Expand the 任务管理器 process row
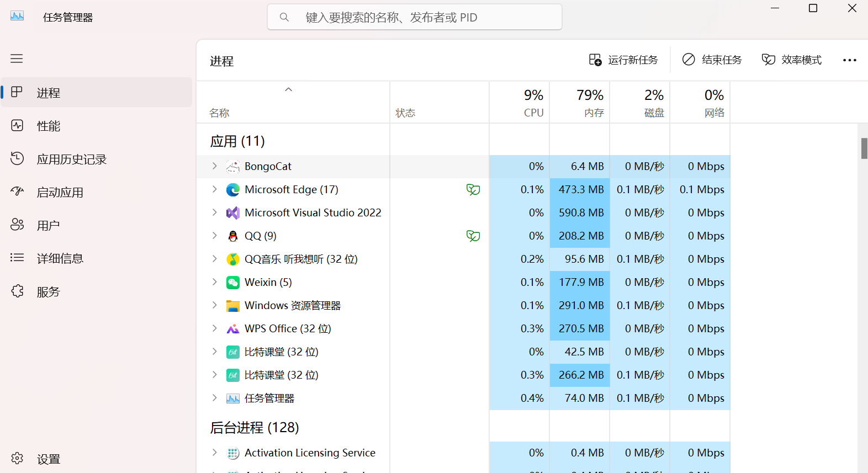Screen dimensions: 868x473 (215, 398)
